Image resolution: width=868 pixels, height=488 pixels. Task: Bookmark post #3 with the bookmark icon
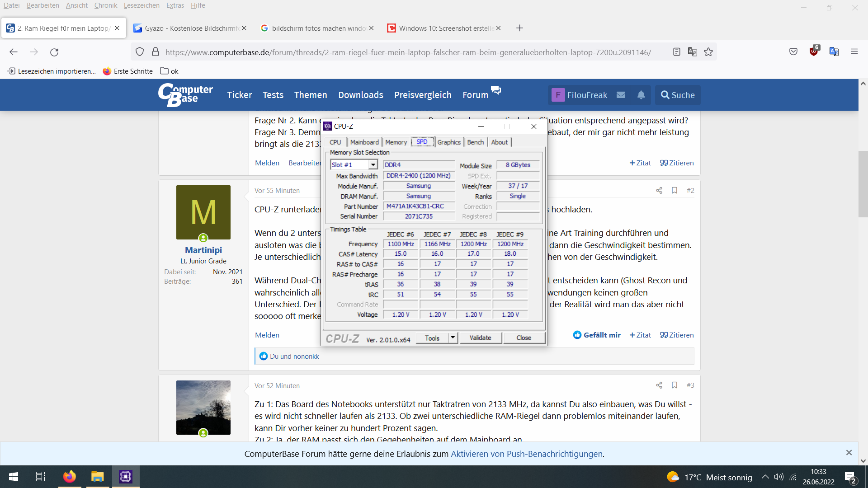(674, 385)
